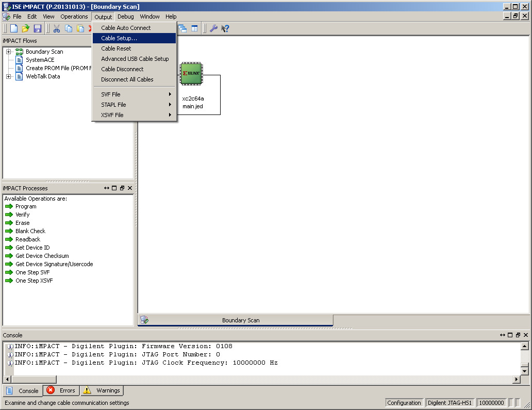The height and width of the screenshot is (410, 532).
Task: Select Disconnect All Cables
Action: [x=135, y=79]
